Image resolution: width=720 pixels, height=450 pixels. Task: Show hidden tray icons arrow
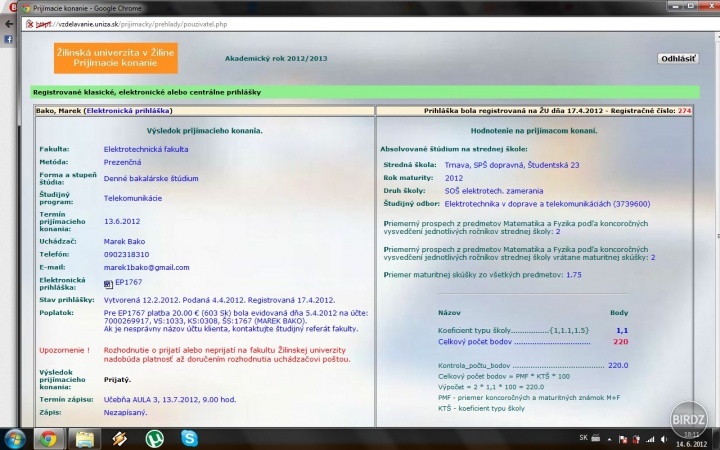609,439
